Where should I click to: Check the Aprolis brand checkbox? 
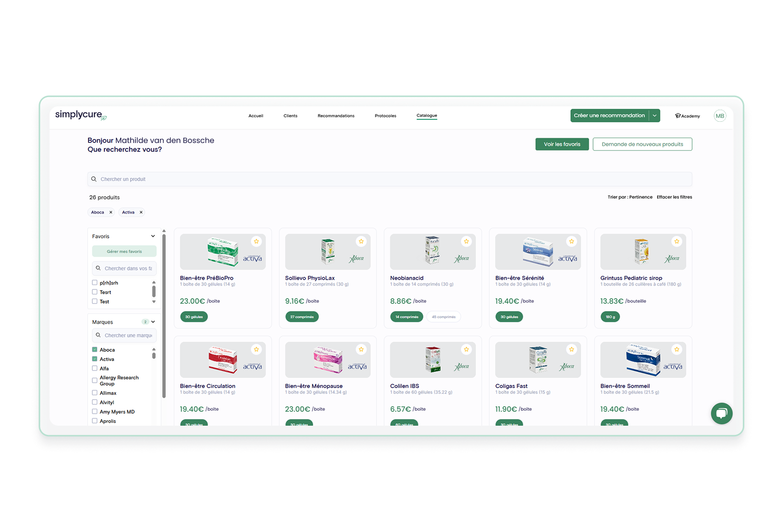(95, 421)
